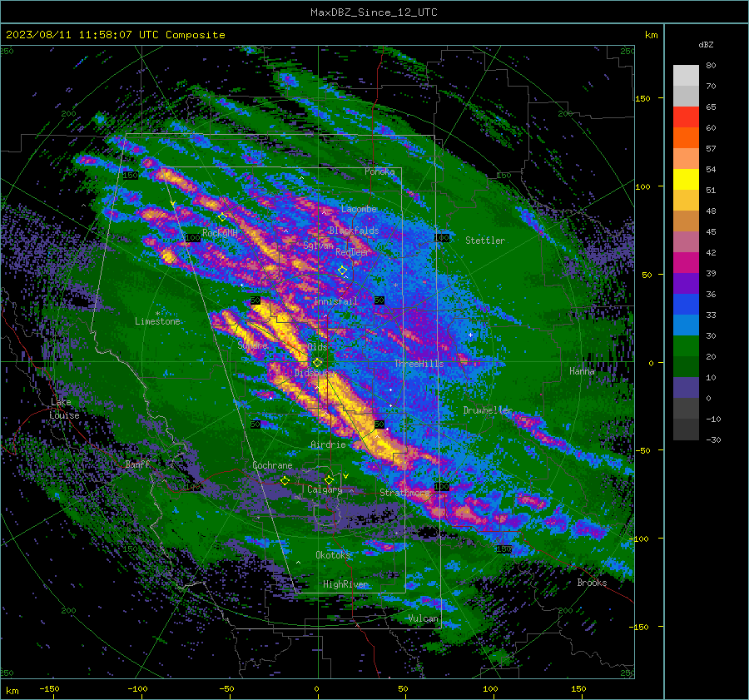Click the Lake Louise label
This screenshot has height=700, width=749.
[64, 409]
